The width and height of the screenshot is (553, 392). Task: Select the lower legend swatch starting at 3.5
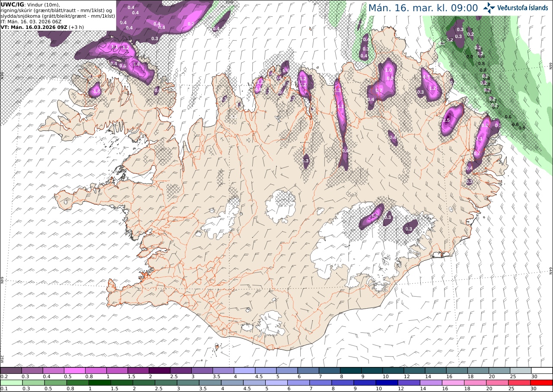[x=210, y=383]
